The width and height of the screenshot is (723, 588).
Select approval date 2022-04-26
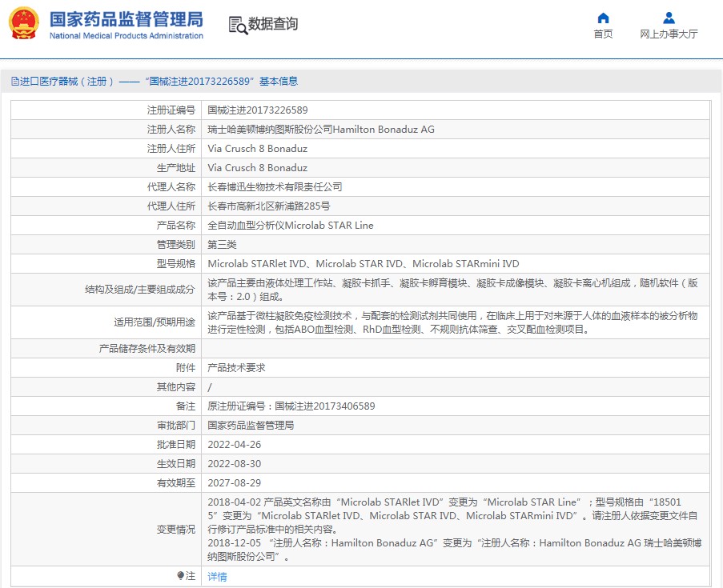[x=235, y=445]
